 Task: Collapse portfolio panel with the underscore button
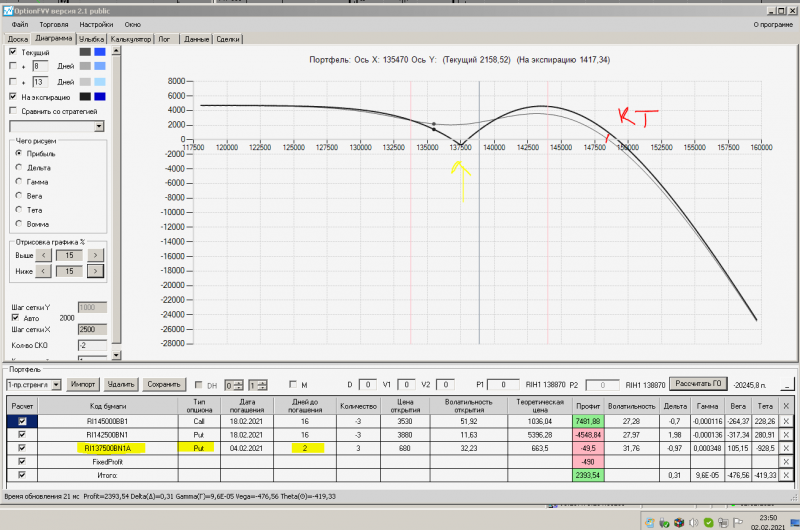tap(788, 385)
